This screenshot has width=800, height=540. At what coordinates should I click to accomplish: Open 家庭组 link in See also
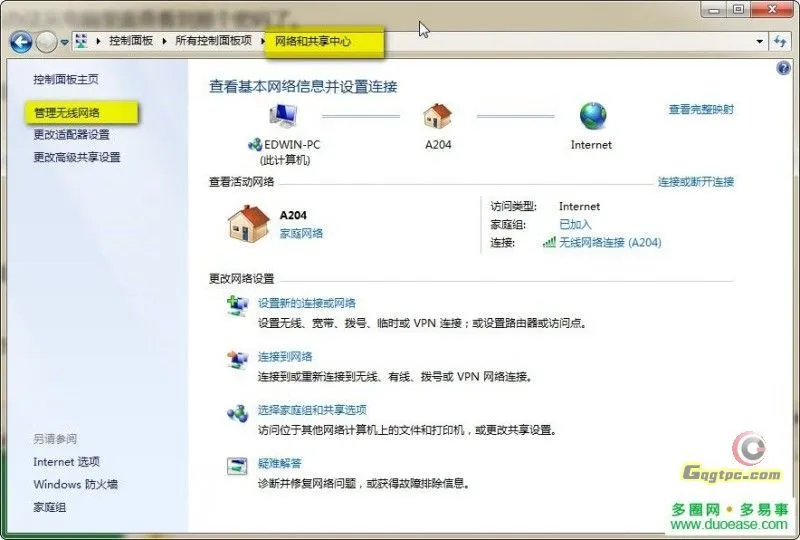pyautogui.click(x=49, y=507)
